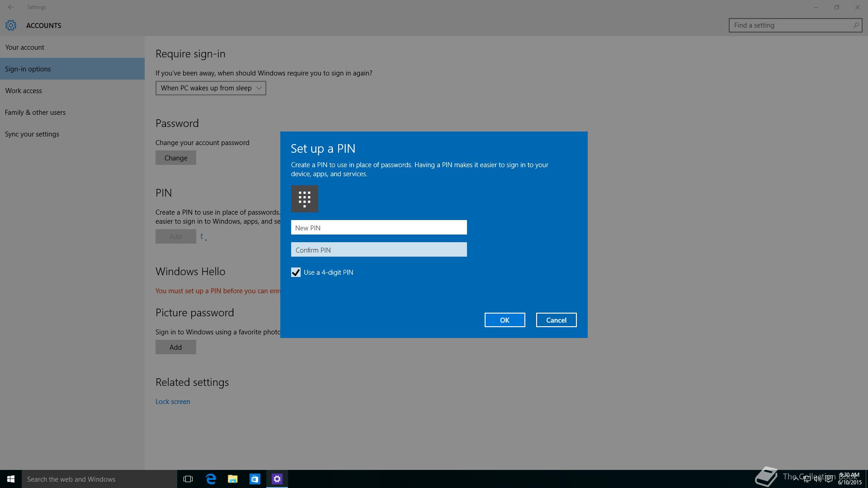Open Family & other users
868x488 pixels.
tap(72, 112)
